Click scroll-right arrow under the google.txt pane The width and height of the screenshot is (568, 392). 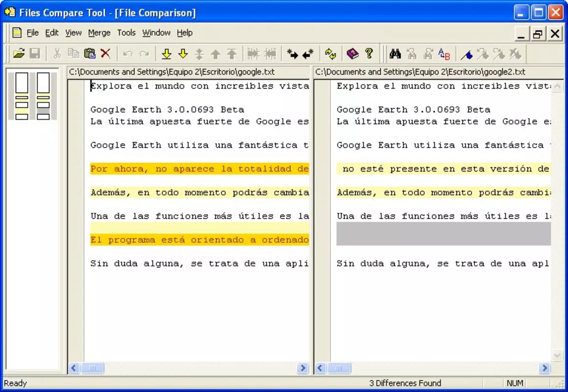302,368
